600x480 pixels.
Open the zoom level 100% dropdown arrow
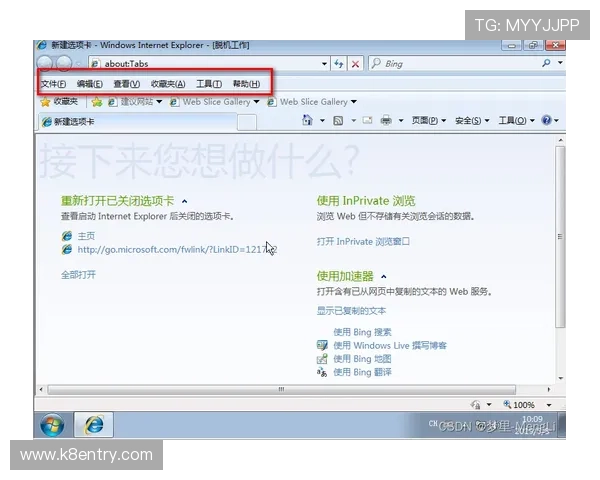click(549, 405)
